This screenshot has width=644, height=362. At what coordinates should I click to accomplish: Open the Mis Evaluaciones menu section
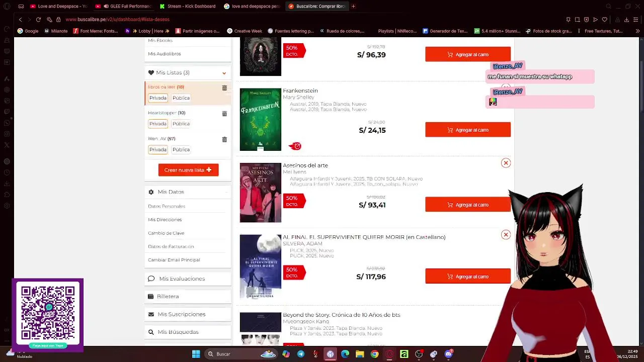click(188, 279)
